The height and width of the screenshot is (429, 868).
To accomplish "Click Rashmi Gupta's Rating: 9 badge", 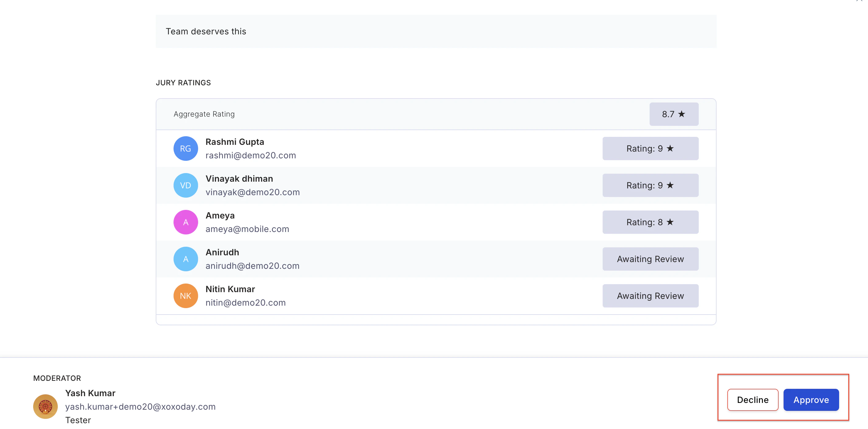I will click(x=650, y=149).
